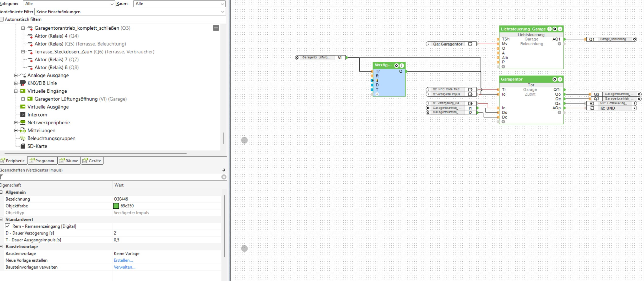Click the Erstellen... link for new template
The width and height of the screenshot is (644, 281).
pos(123,260)
